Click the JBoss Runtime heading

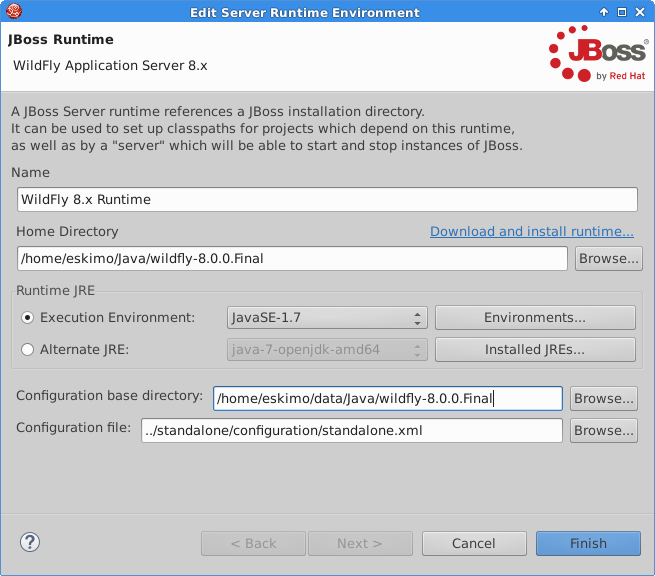coord(61,39)
